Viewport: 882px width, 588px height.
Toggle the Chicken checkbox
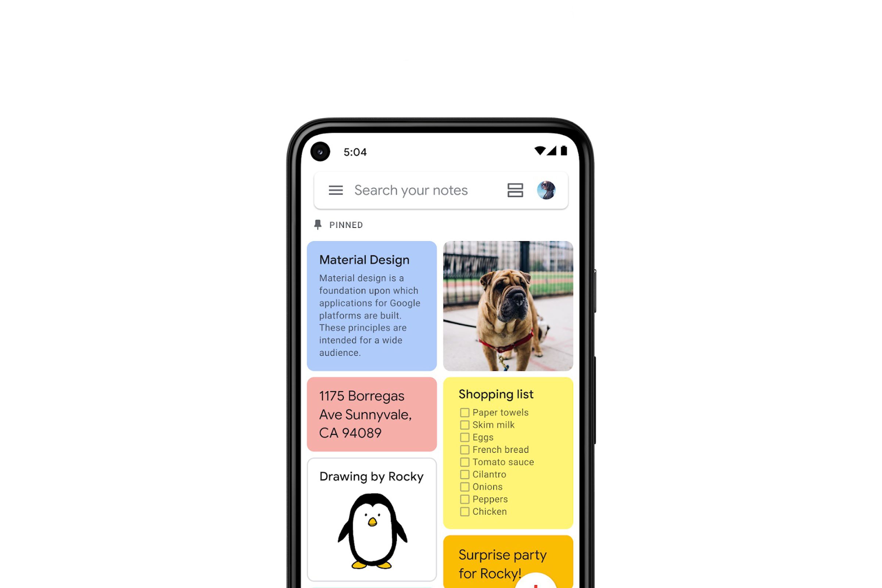464,511
